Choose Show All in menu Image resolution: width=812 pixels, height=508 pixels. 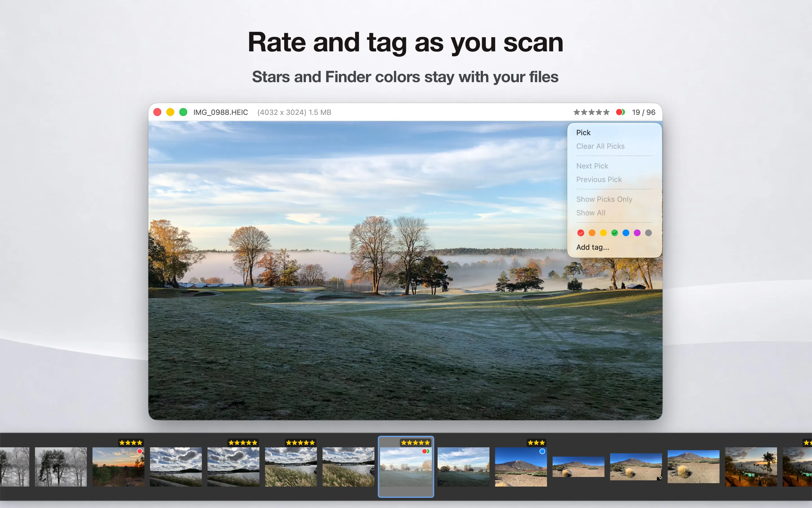[591, 213]
